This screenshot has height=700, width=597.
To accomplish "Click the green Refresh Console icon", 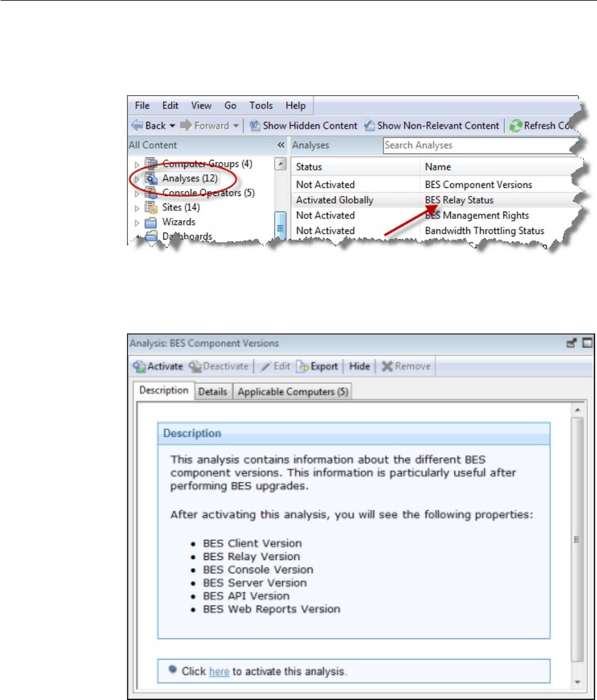I will coord(515,126).
